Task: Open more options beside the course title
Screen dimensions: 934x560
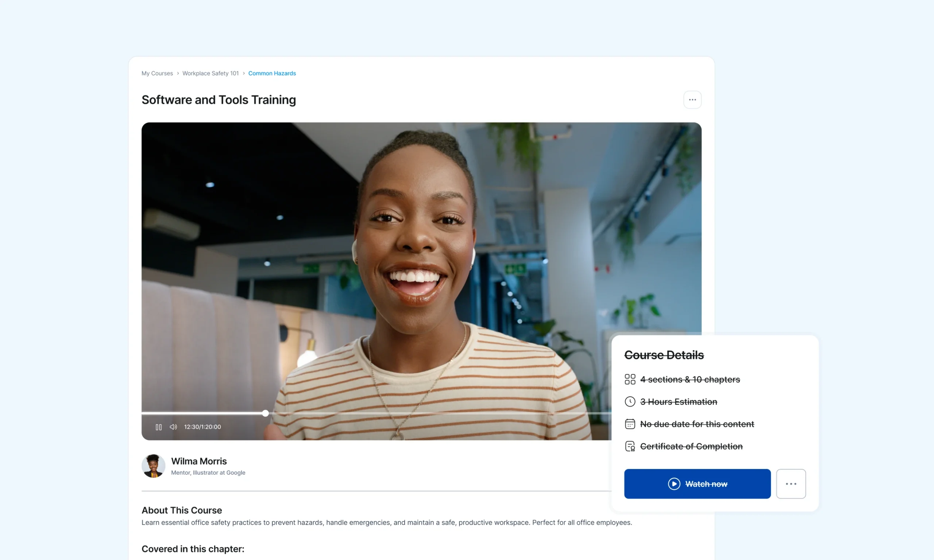Action: [692, 100]
